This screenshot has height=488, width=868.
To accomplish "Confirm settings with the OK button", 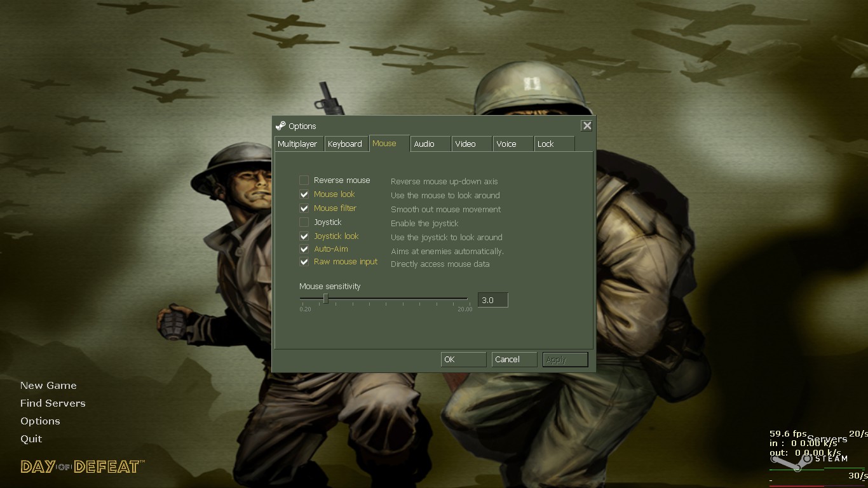I will coord(463,360).
